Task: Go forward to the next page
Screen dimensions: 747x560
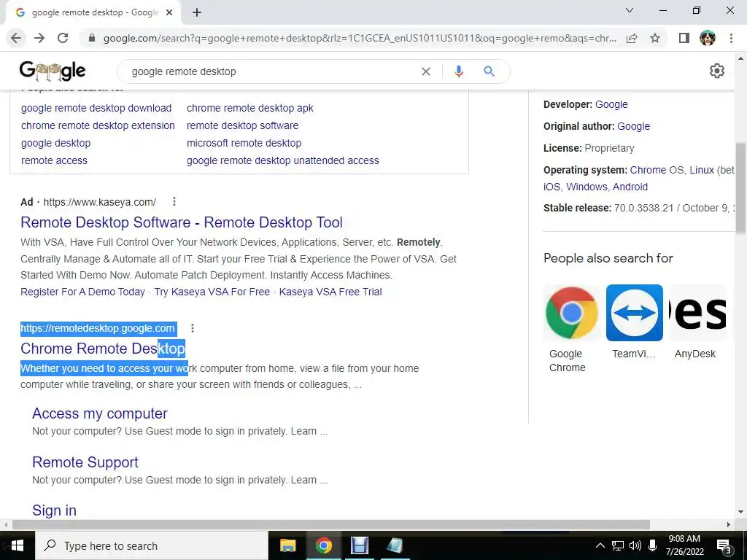Action: click(39, 38)
